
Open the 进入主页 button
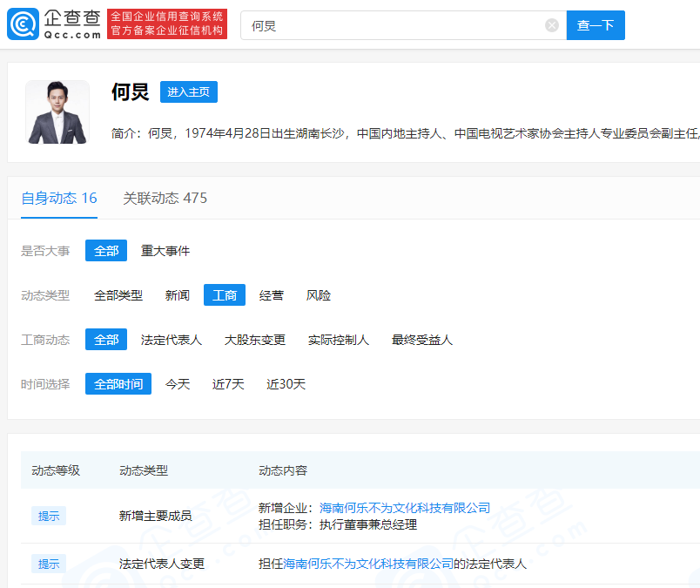[x=189, y=92]
